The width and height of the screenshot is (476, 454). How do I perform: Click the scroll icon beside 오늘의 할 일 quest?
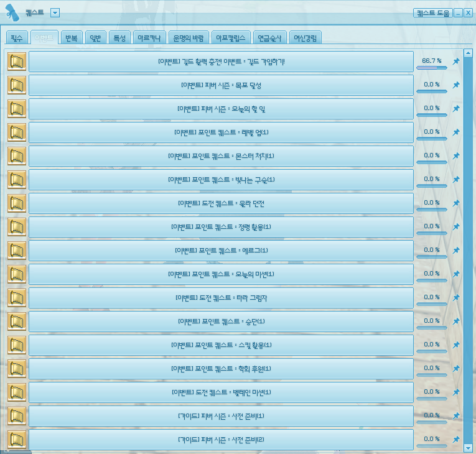pyautogui.click(x=17, y=109)
